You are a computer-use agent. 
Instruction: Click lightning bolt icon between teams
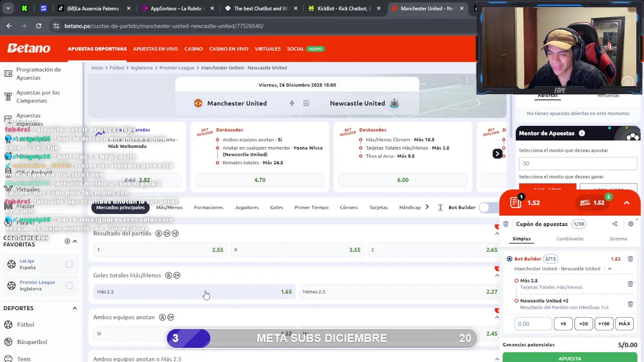click(292, 103)
